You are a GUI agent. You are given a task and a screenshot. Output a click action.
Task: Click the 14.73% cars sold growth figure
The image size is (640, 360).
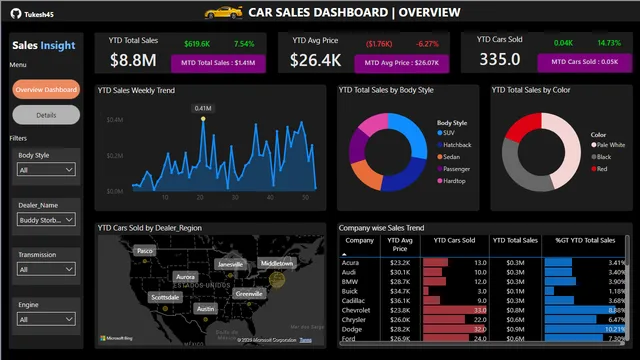[x=609, y=43]
